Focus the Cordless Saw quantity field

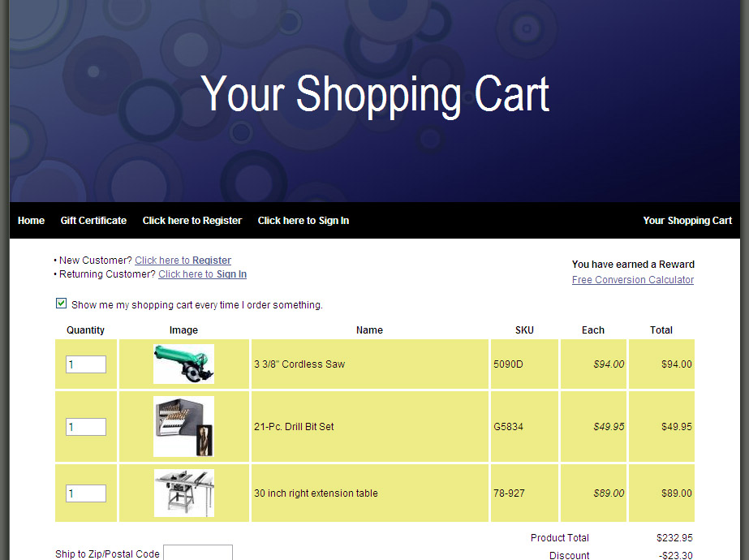pos(86,364)
